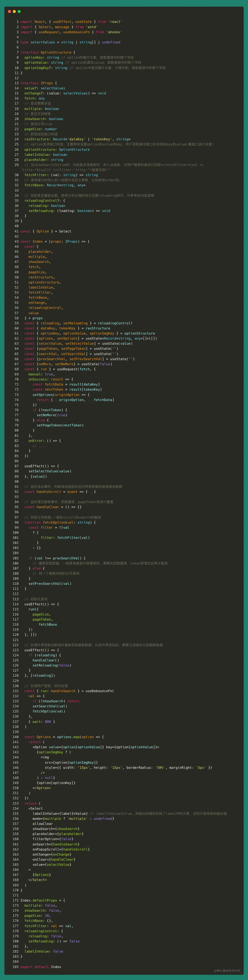Click the 'setReloading(false)' call
Viewport: 248px width, 980px height.
click(x=52, y=665)
